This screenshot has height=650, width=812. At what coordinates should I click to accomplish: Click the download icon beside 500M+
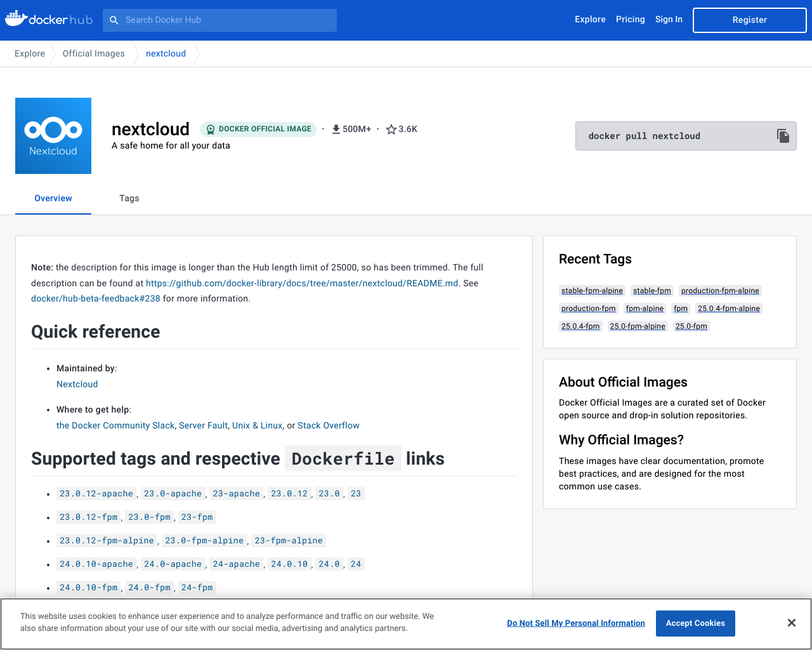(x=336, y=129)
